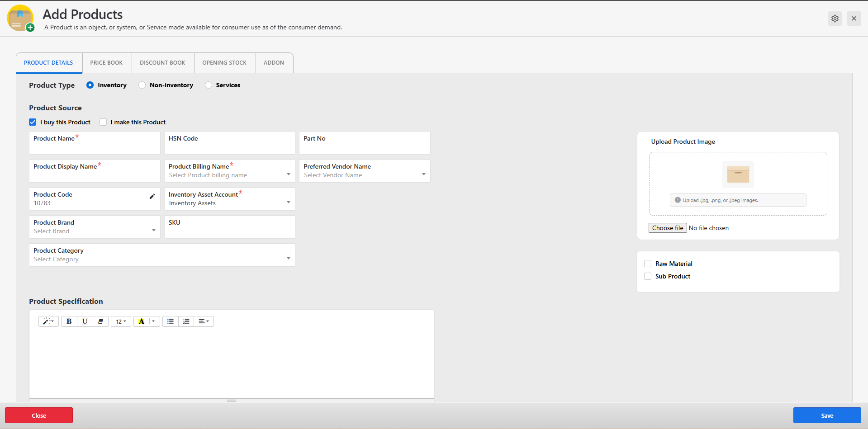Expand the Product Billing Name dropdown

[x=229, y=171]
